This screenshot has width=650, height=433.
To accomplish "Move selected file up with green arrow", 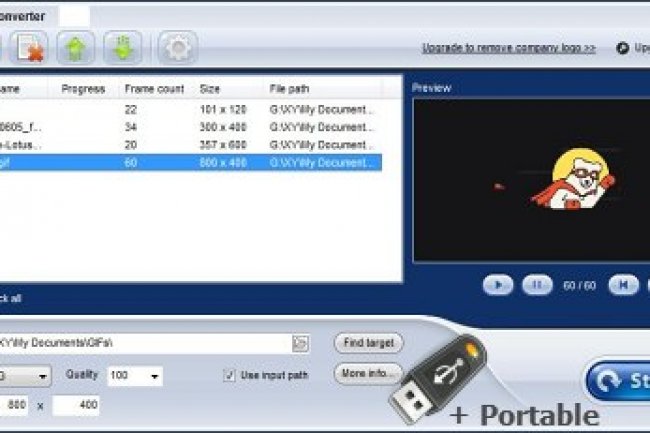I will (75, 48).
